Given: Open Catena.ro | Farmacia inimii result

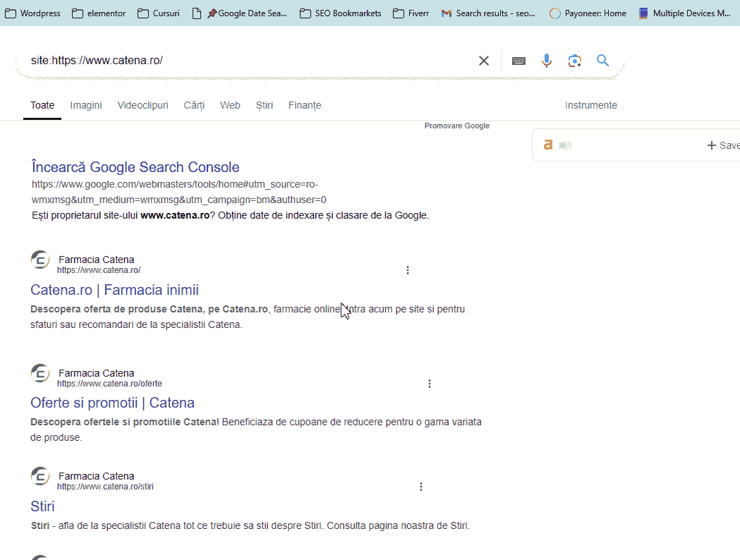Looking at the screenshot, I should pyautogui.click(x=114, y=290).
